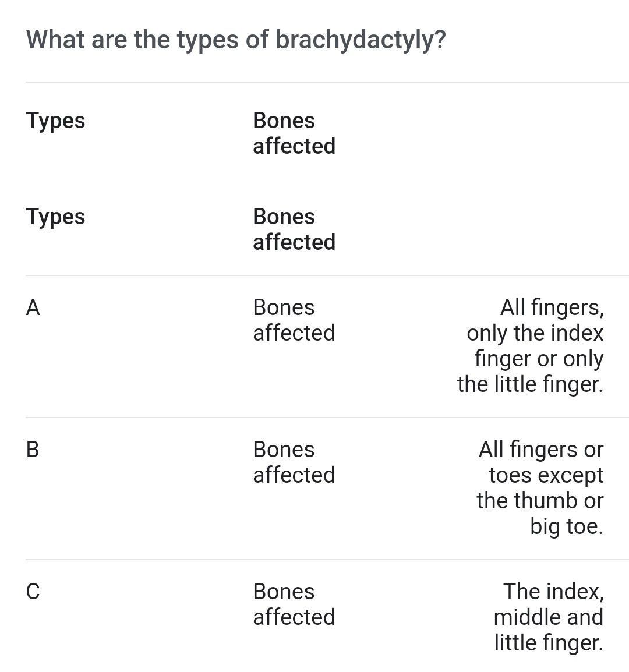The height and width of the screenshot is (672, 629).
Task: Click the divider line between rows A and B
Action: (x=326, y=418)
